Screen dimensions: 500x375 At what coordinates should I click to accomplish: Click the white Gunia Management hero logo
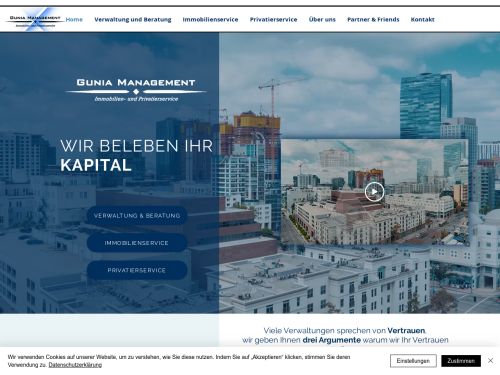tap(136, 90)
